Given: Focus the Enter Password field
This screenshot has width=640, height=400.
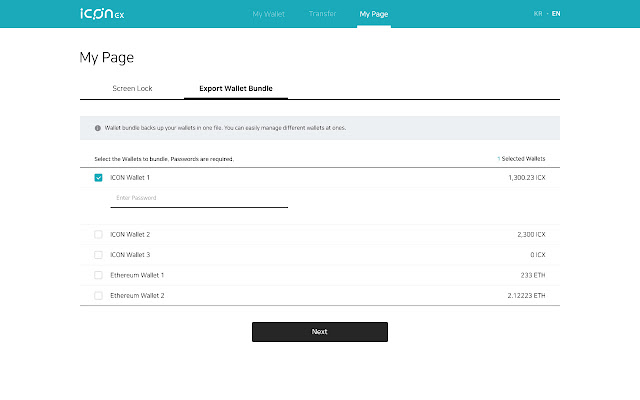Looking at the screenshot, I should point(199,198).
